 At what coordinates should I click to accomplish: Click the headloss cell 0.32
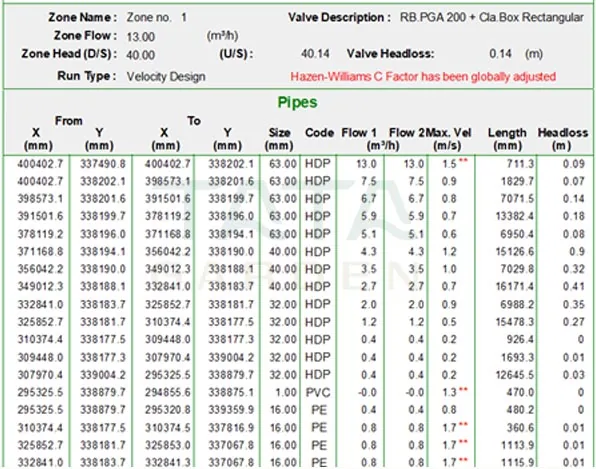tap(574, 269)
